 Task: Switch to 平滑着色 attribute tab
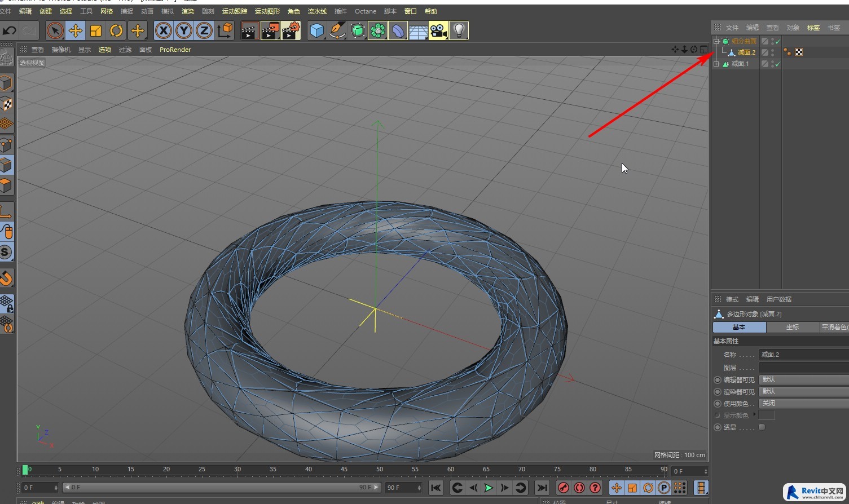click(834, 327)
